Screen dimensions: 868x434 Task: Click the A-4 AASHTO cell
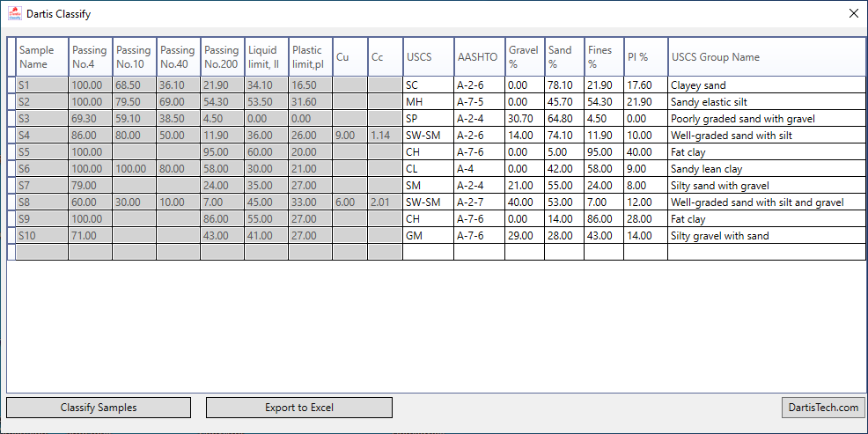pos(480,169)
